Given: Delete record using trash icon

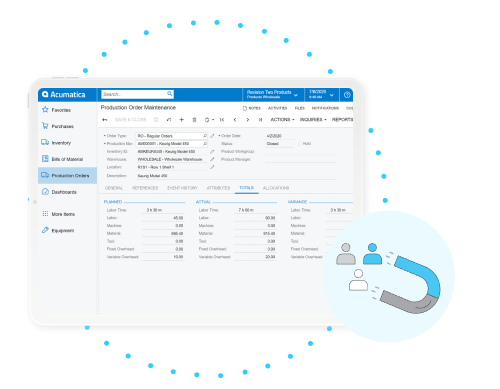Looking at the screenshot, I should pyautogui.click(x=194, y=120).
